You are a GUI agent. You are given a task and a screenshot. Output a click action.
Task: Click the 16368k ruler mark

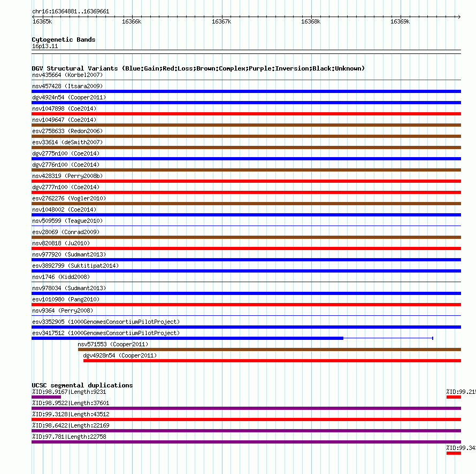point(311,21)
